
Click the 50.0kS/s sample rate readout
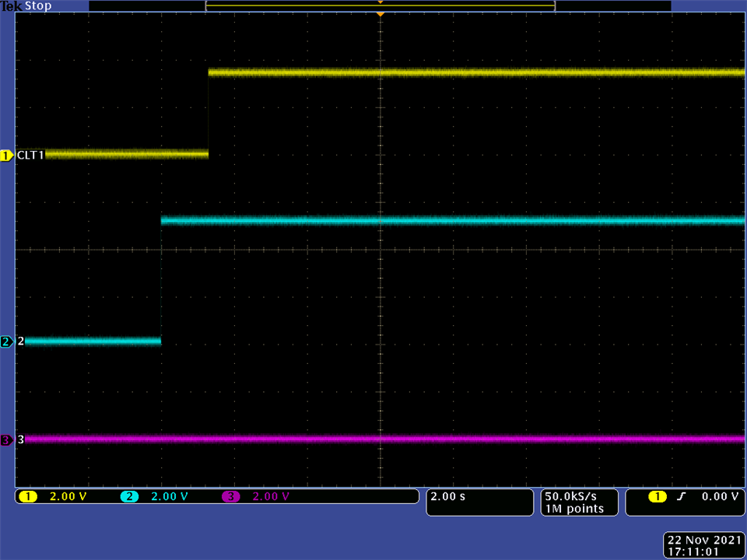coord(570,496)
